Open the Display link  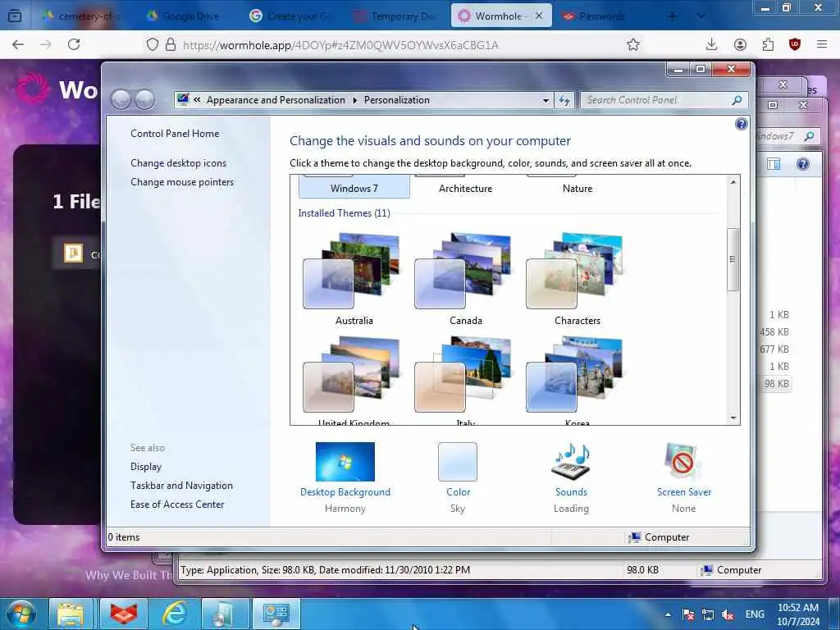pyautogui.click(x=146, y=467)
